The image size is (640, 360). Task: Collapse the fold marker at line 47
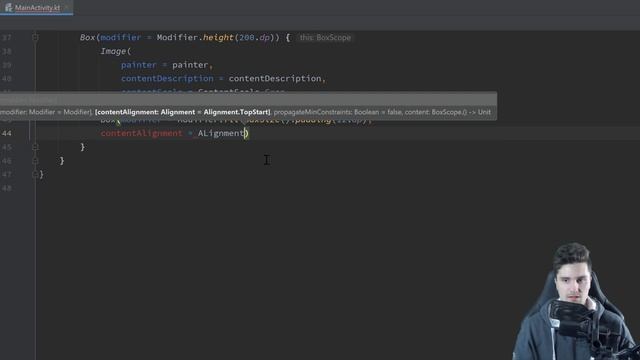click(x=35, y=175)
